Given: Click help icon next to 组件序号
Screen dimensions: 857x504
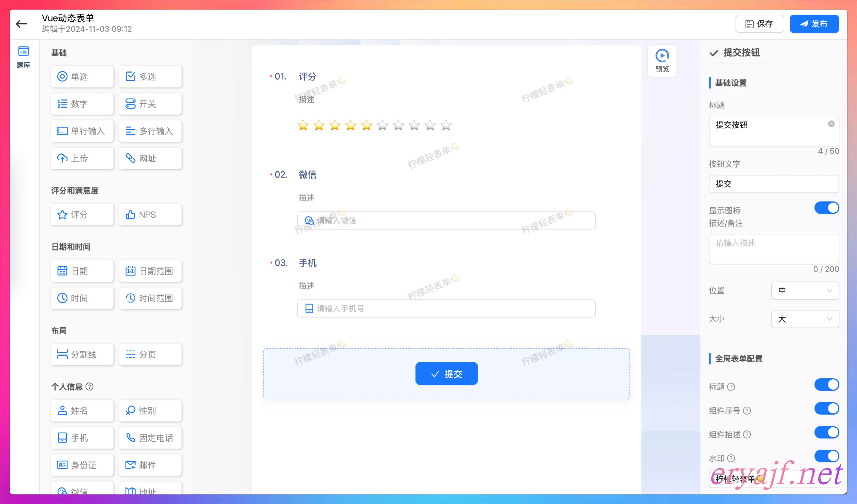Looking at the screenshot, I should click(747, 411).
